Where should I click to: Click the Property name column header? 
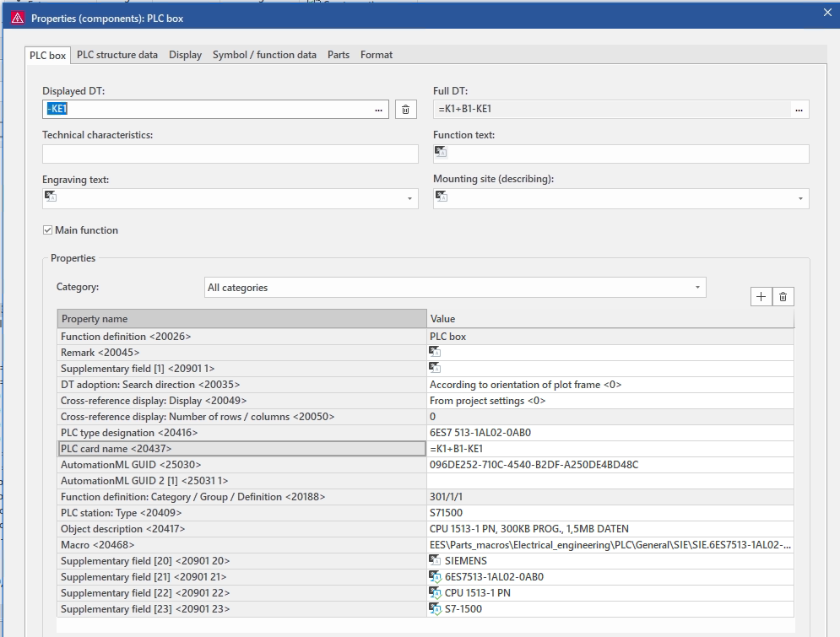[241, 319]
